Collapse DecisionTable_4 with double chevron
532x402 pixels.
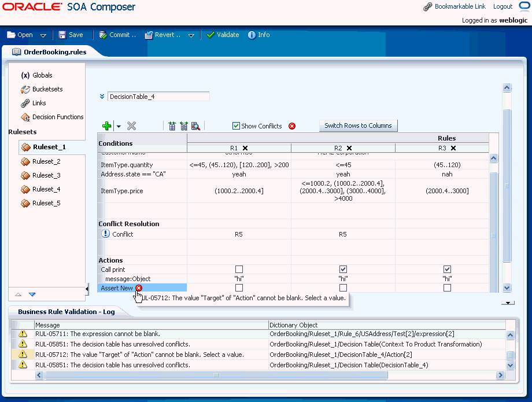point(102,97)
